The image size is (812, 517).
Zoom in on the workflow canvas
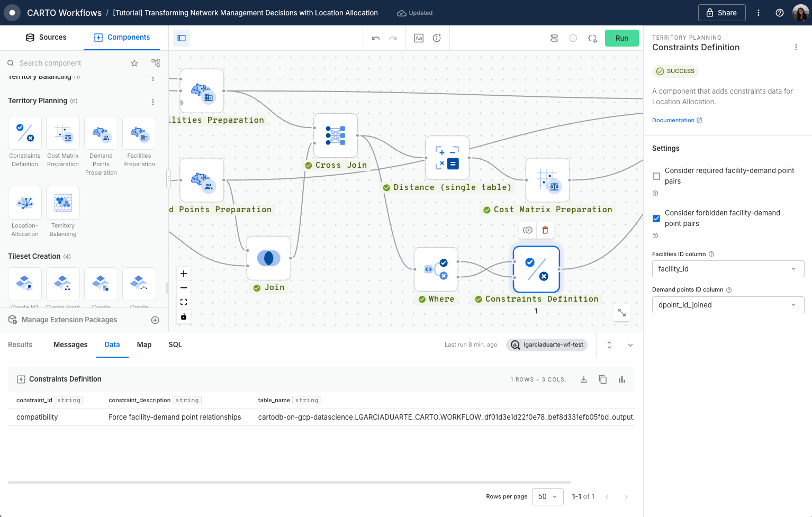tap(184, 274)
